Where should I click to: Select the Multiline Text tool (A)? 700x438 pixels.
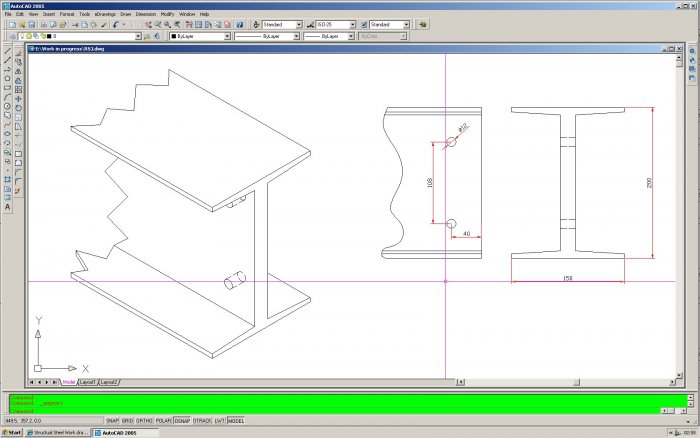8,207
